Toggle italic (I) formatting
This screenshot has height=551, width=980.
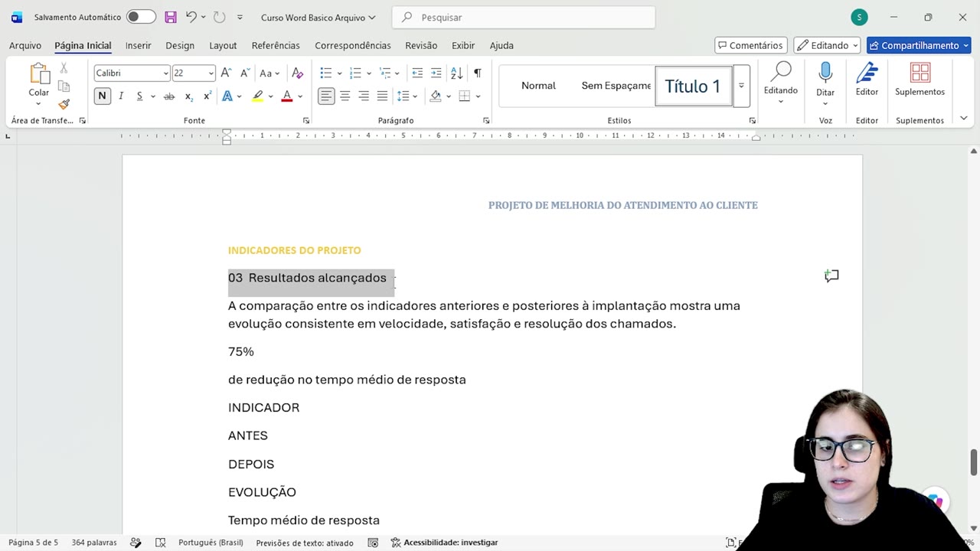coord(121,96)
